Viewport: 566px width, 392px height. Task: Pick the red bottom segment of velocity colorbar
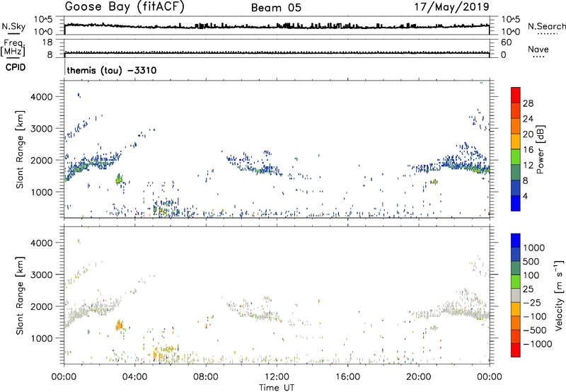(x=516, y=350)
